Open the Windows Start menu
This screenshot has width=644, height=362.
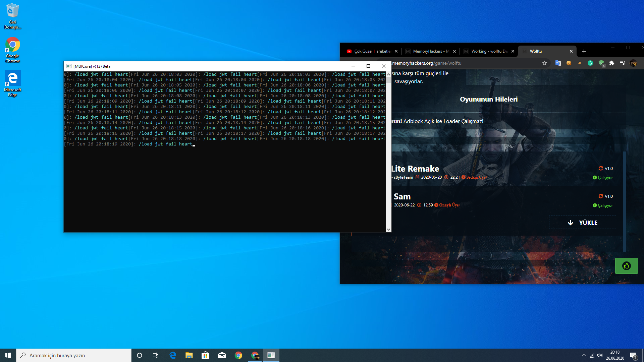pyautogui.click(x=8, y=355)
